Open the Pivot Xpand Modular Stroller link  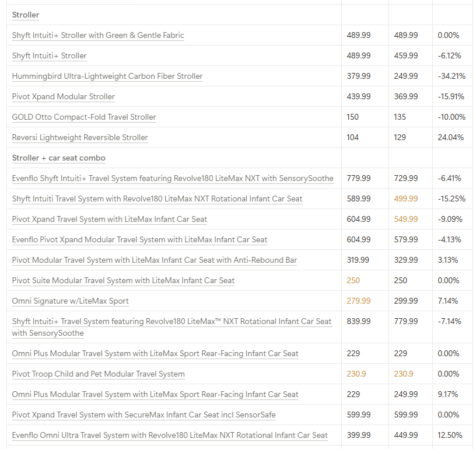click(64, 96)
